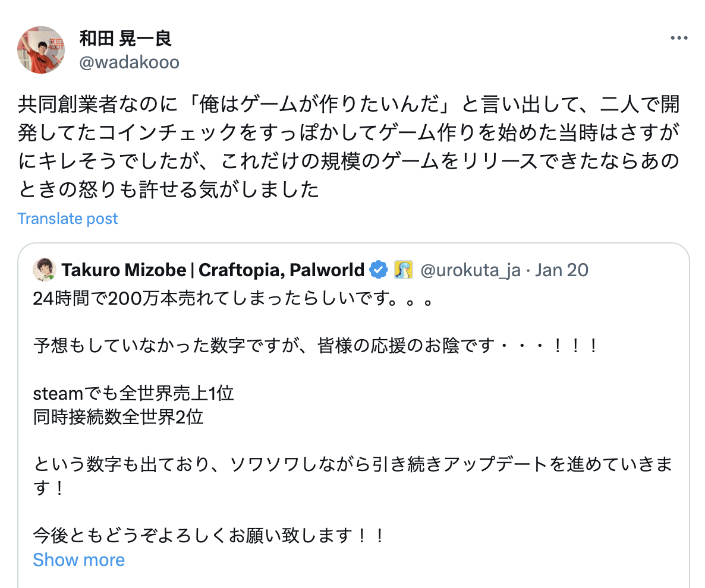Screen dimensions: 705x588
Task: Click the Translate post link
Action: 68,219
